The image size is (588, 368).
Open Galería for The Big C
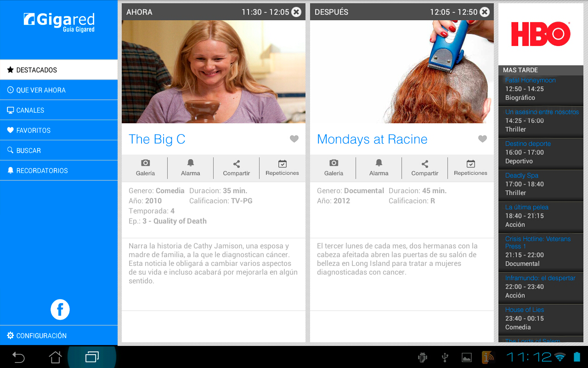145,168
